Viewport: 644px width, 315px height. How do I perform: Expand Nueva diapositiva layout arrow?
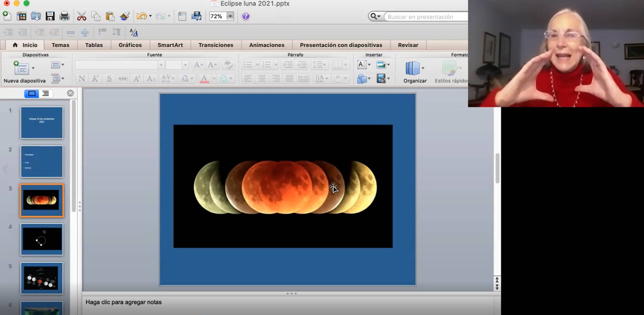tap(33, 68)
